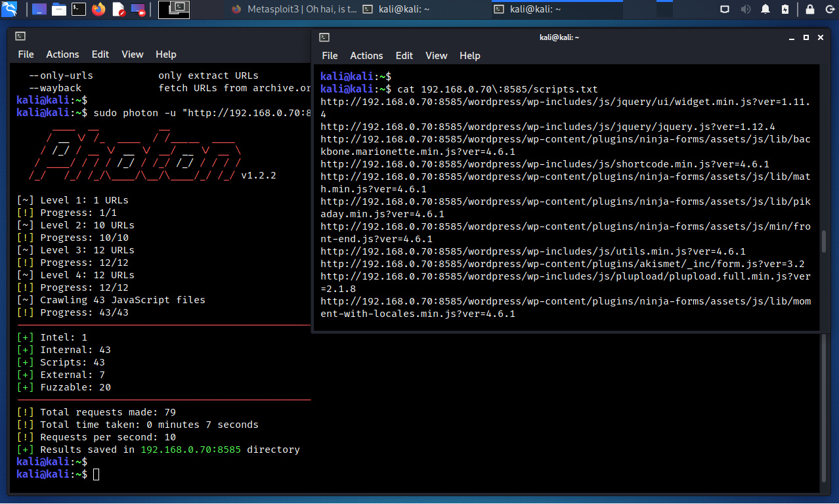Expand Edit menu in the right terminal

[x=404, y=56]
